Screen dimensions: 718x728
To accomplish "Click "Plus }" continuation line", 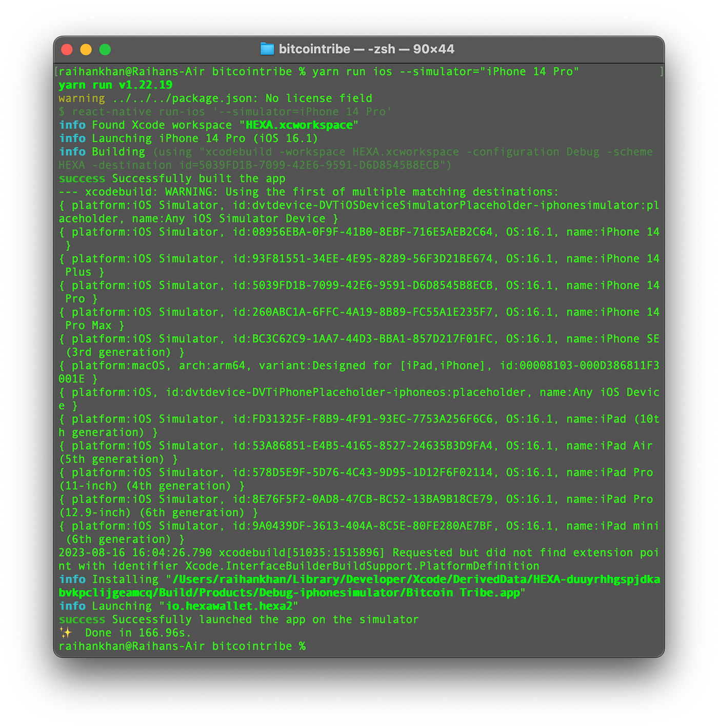I will pyautogui.click(x=85, y=272).
